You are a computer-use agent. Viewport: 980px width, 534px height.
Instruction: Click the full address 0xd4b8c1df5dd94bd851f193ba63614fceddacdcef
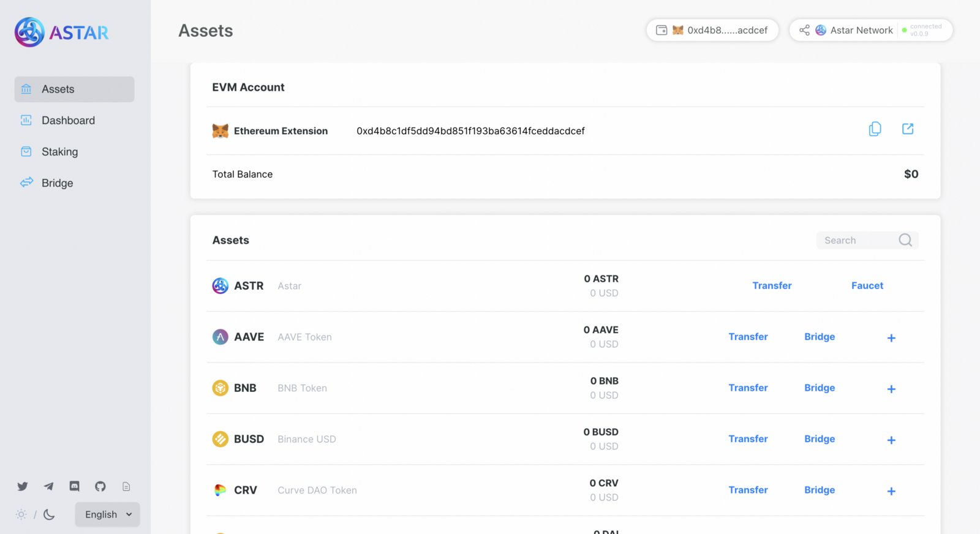pos(470,131)
